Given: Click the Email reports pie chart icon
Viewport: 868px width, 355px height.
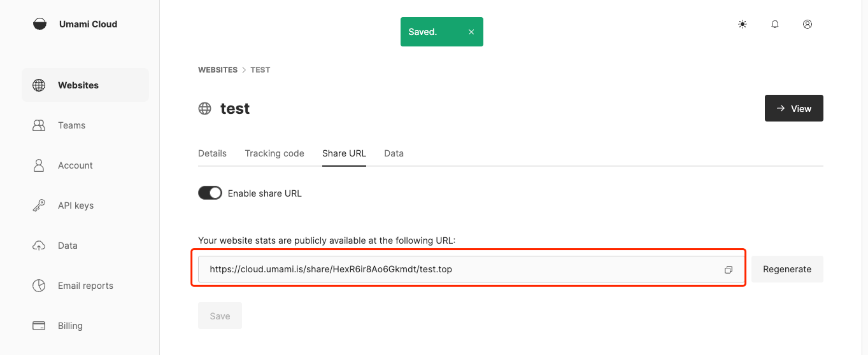Looking at the screenshot, I should pyautogui.click(x=39, y=286).
